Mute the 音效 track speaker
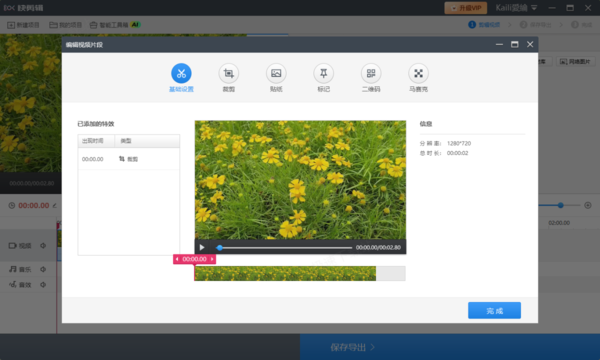This screenshot has height=360, width=600. [x=43, y=285]
